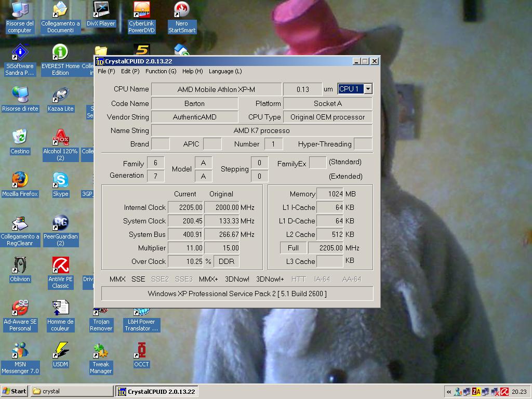Click the 3DNow!+ feature label
532x399 pixels.
coord(270,279)
